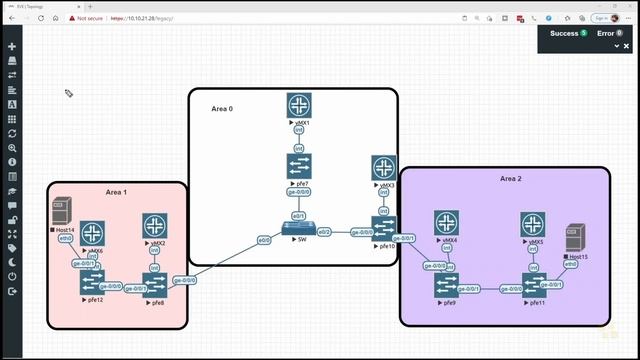Select the Host15 server node
The image size is (640, 360).
576,238
